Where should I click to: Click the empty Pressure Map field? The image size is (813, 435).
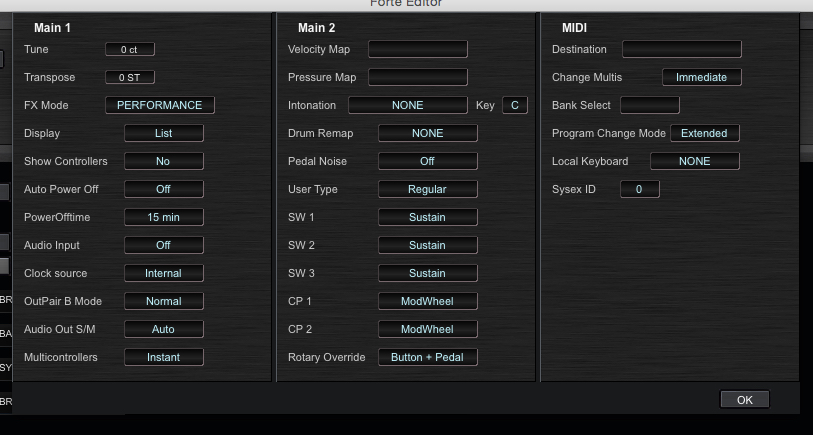pos(418,77)
